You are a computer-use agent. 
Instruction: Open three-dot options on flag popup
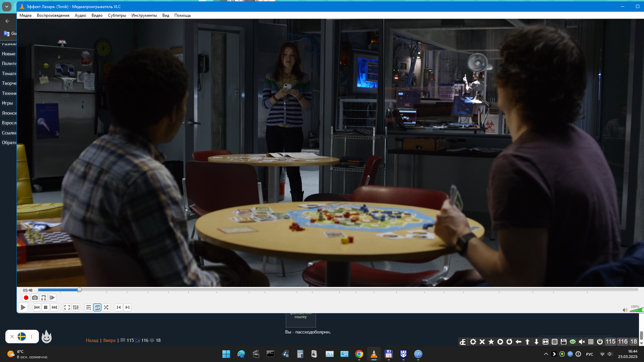click(x=32, y=337)
